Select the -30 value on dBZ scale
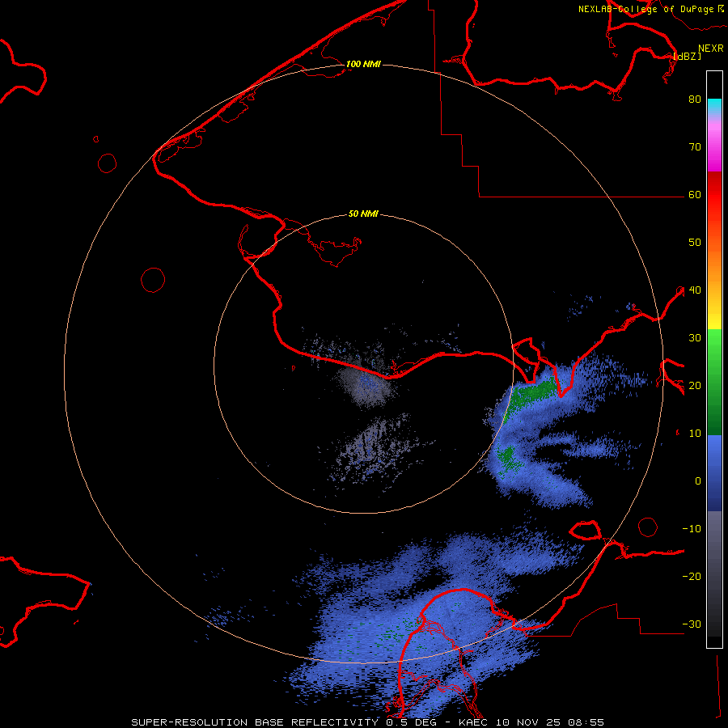Screen dimensions: 728x728 pyautogui.click(x=692, y=624)
